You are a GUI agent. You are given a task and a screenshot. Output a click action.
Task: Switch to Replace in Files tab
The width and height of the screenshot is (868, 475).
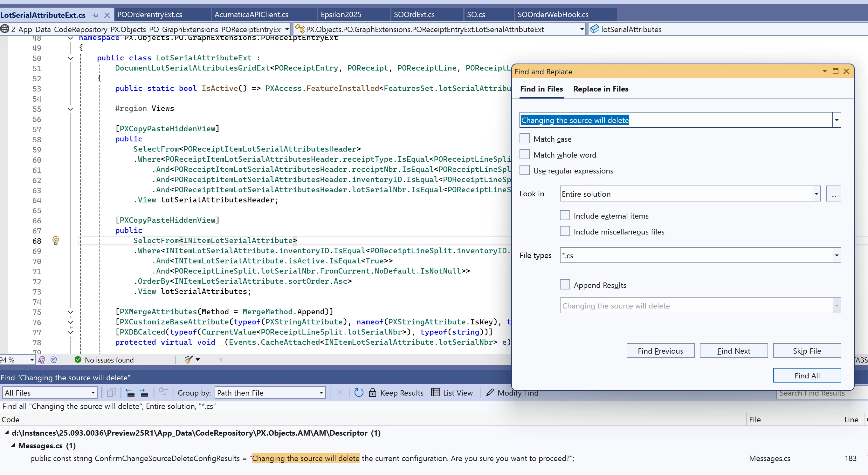click(601, 89)
